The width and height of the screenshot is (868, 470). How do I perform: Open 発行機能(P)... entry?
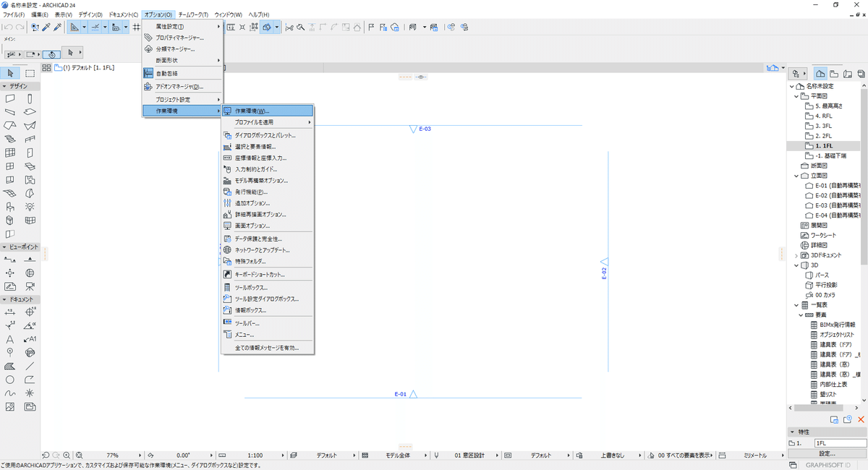click(x=268, y=192)
